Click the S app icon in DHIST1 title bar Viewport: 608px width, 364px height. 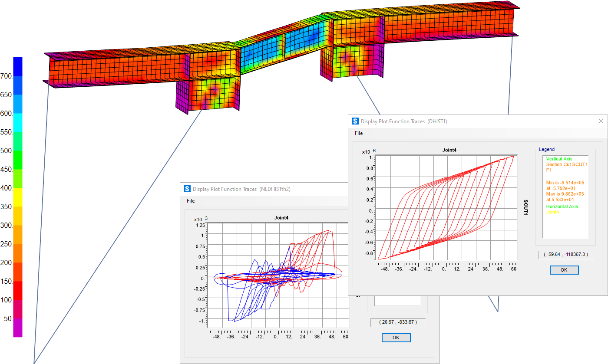pos(355,121)
